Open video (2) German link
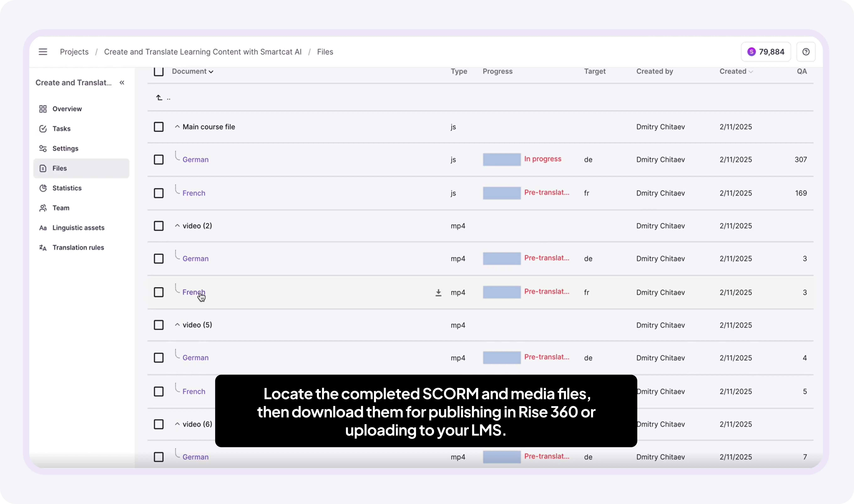The width and height of the screenshot is (854, 504). pos(195,259)
